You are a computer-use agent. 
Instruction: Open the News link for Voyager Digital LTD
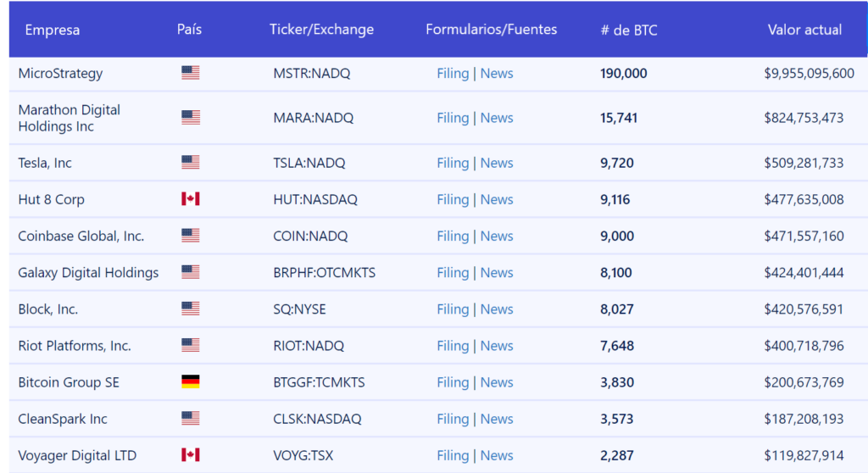pos(497,456)
